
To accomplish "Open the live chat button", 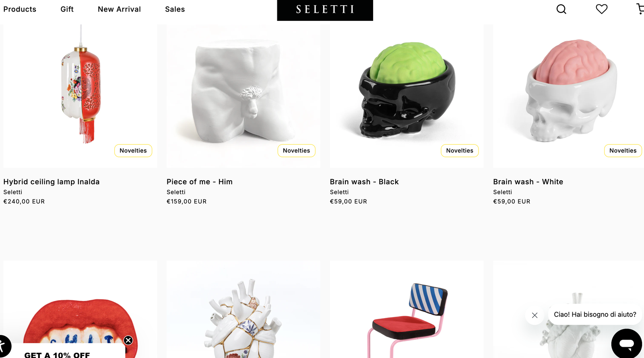I will click(x=626, y=344).
